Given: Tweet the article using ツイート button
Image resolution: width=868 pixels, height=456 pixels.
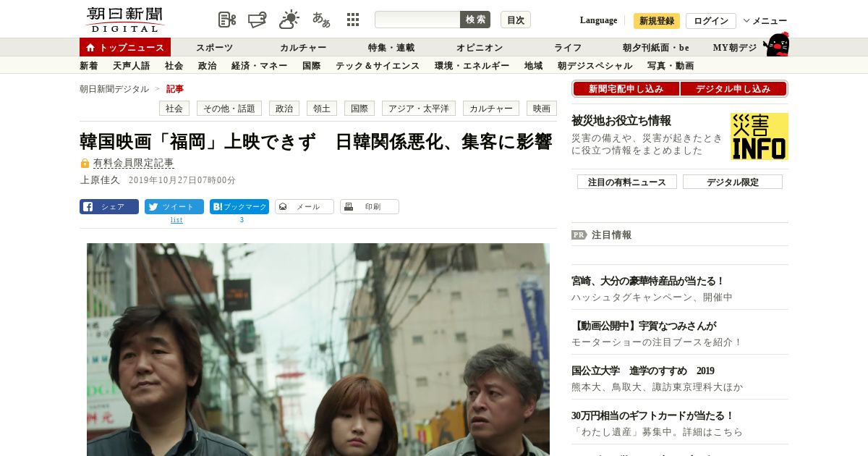Looking at the screenshot, I should point(174,206).
